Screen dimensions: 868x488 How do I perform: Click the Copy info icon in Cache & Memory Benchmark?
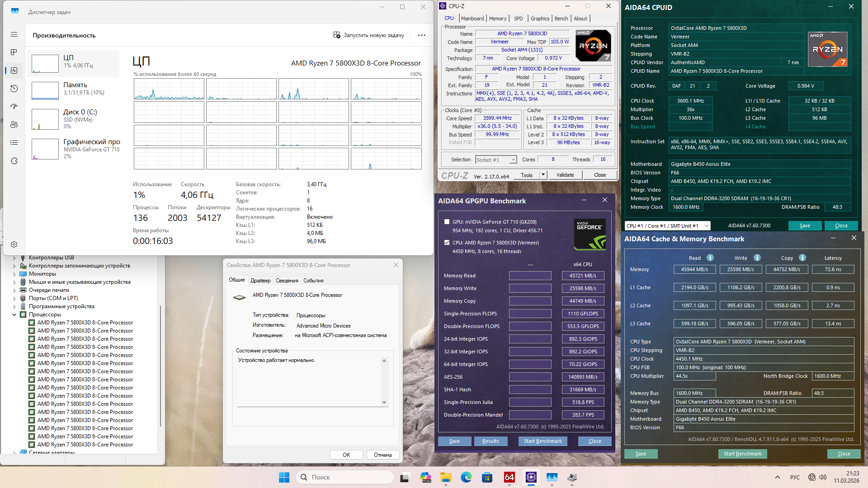[x=802, y=258]
